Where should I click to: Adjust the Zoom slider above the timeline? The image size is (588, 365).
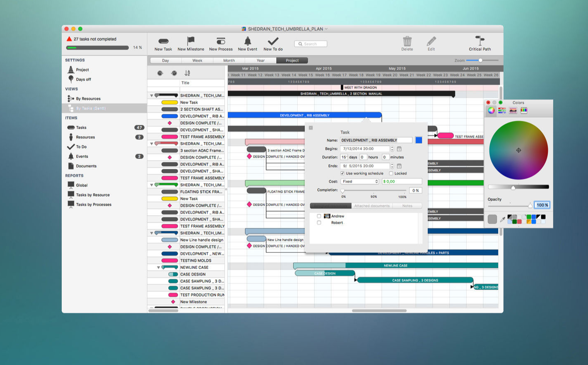482,60
